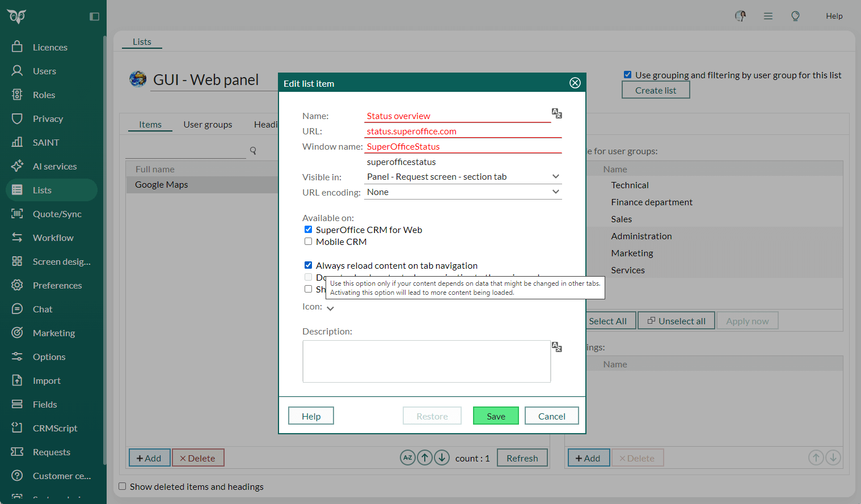Select the Items tab

[x=150, y=124]
